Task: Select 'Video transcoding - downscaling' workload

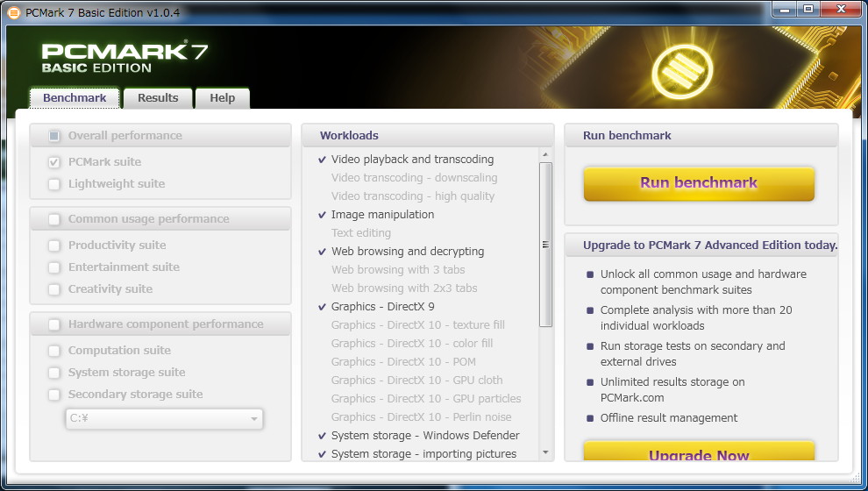Action: click(x=414, y=178)
